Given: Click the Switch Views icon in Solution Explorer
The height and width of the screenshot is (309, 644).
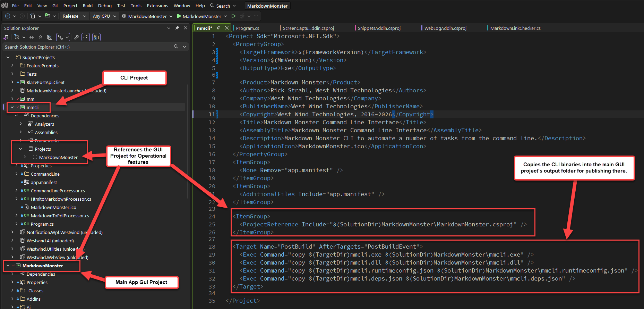Looking at the screenshot, I should pyautogui.click(x=6, y=37).
